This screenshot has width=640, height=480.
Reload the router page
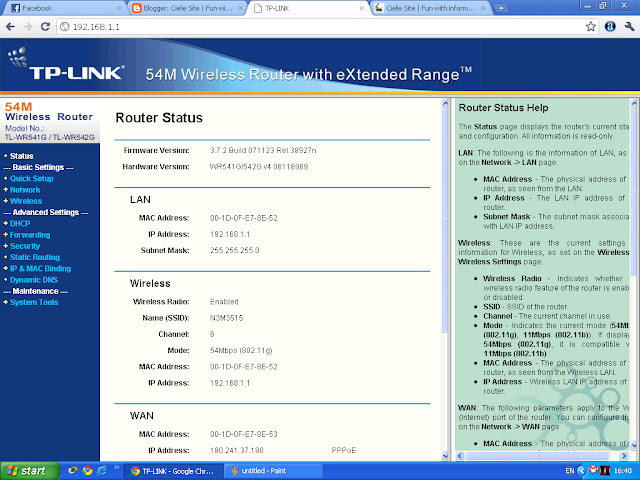pos(45,27)
